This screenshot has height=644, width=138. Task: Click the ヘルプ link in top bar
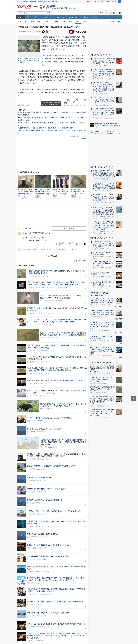click(94, 2)
